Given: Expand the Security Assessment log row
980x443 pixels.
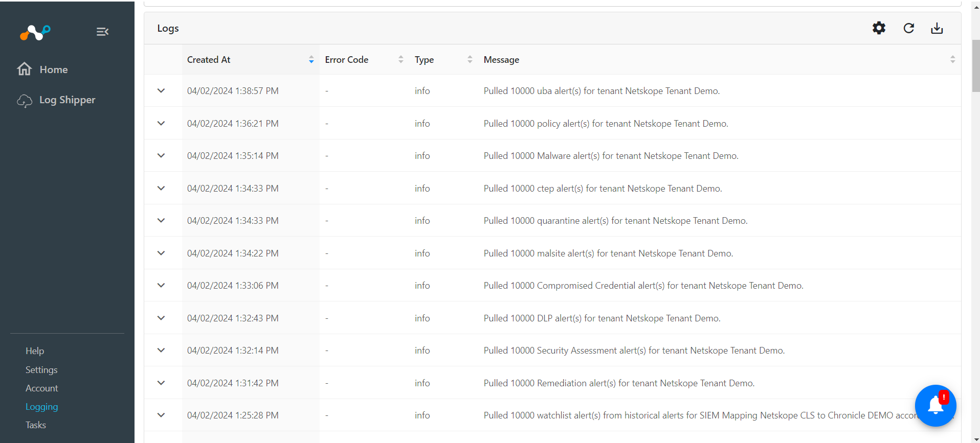Looking at the screenshot, I should tap(161, 351).
